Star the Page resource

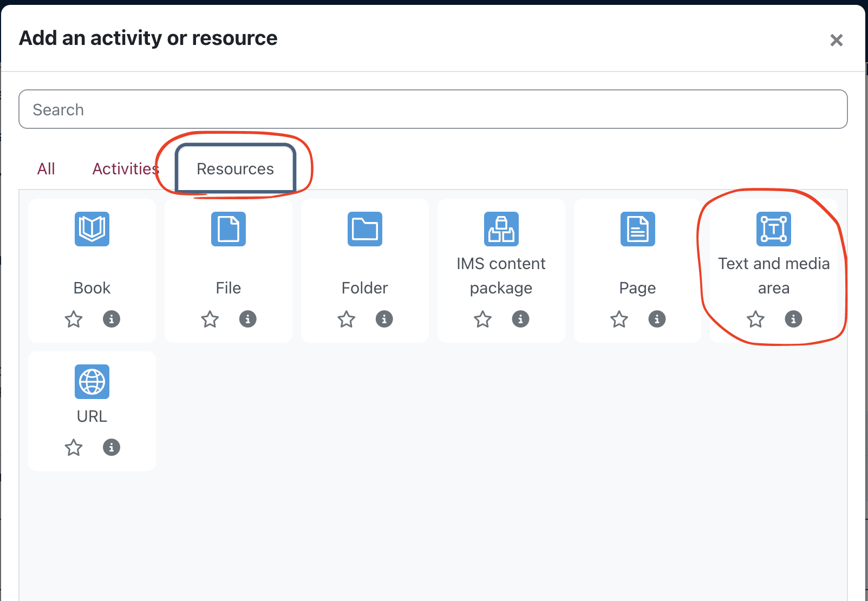[x=619, y=319]
